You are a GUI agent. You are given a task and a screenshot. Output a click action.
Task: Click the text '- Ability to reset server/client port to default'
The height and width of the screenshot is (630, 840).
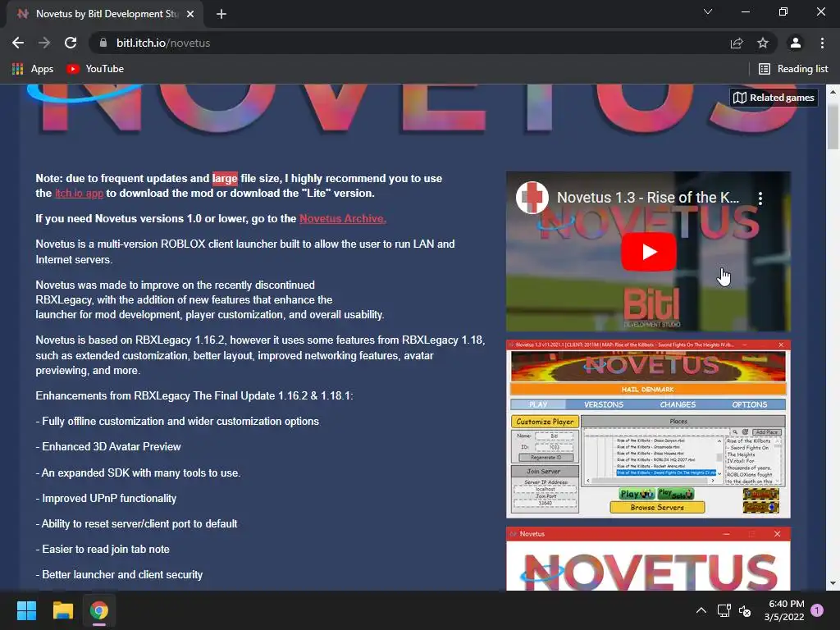click(137, 524)
